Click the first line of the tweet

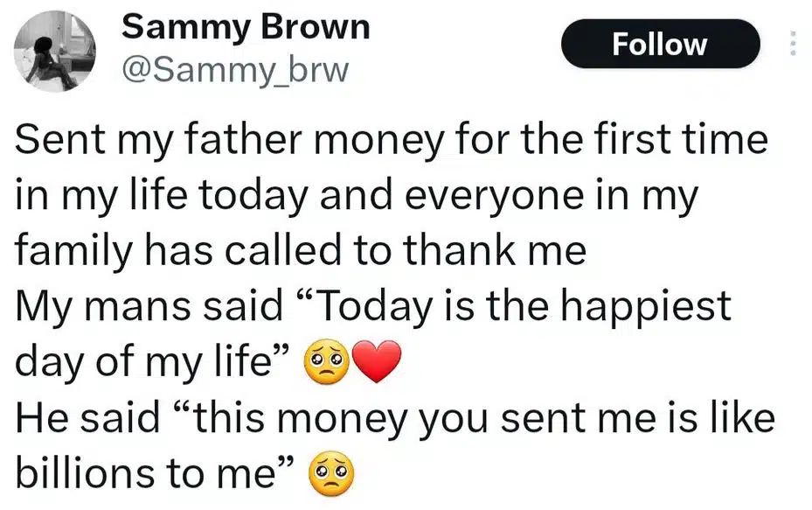pos(391,138)
